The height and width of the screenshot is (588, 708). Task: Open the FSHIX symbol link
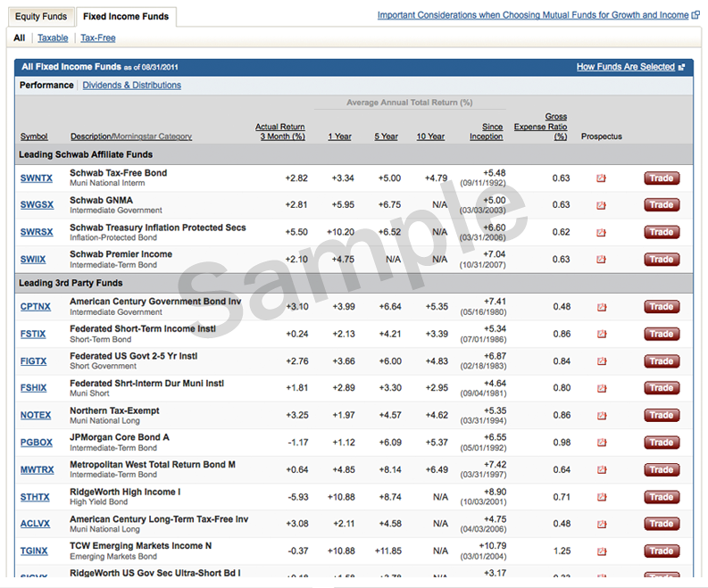point(33,387)
